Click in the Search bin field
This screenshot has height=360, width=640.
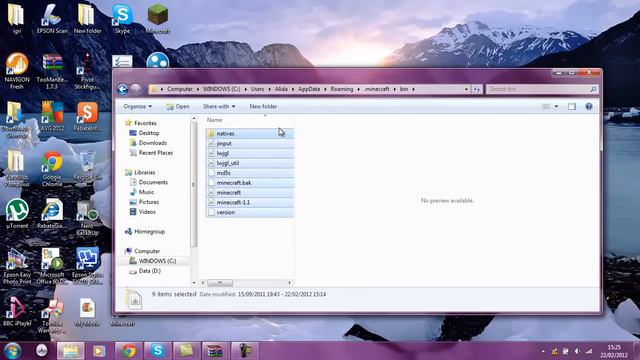point(542,89)
